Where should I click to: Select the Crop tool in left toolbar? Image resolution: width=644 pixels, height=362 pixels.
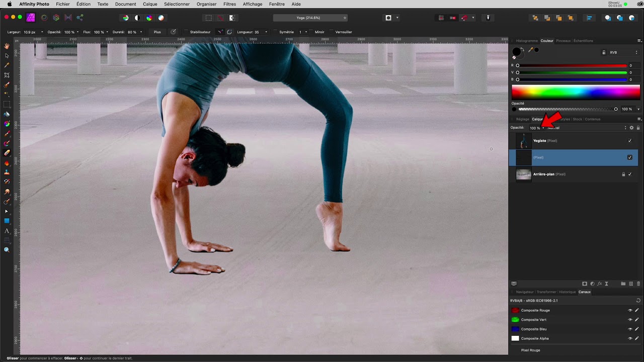point(7,75)
